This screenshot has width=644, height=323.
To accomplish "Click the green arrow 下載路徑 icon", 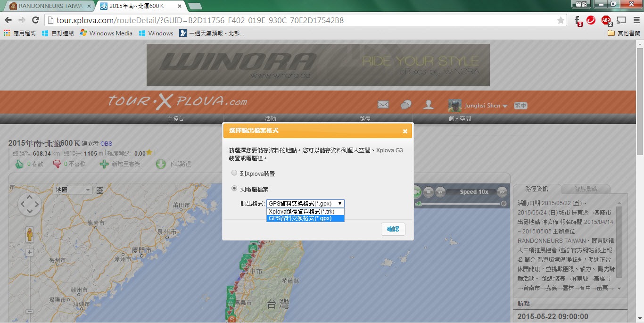I will 160,164.
